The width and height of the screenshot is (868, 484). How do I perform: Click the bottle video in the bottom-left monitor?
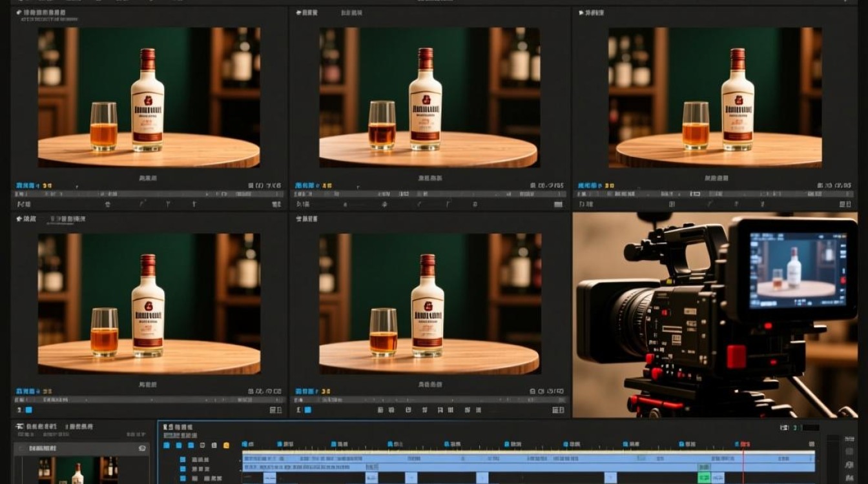click(x=149, y=304)
